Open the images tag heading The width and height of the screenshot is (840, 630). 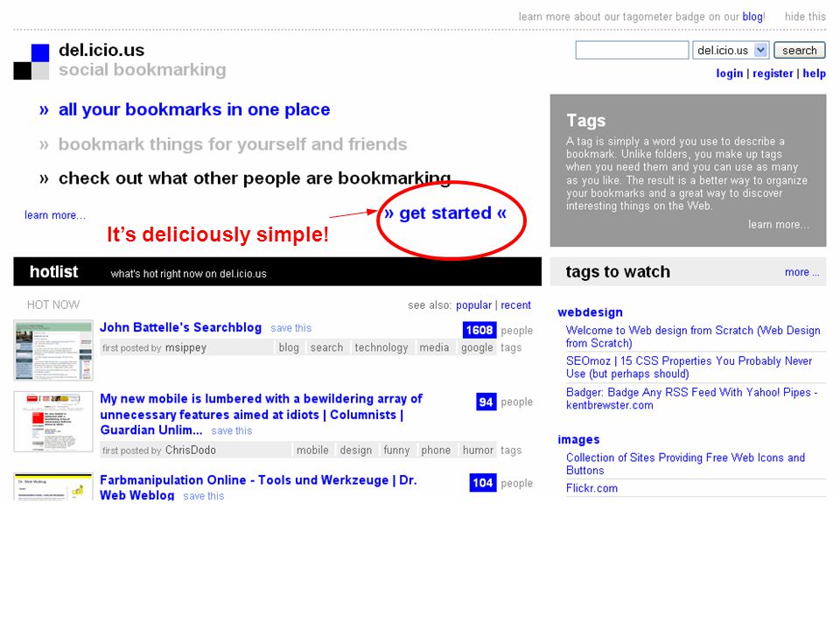(x=578, y=440)
